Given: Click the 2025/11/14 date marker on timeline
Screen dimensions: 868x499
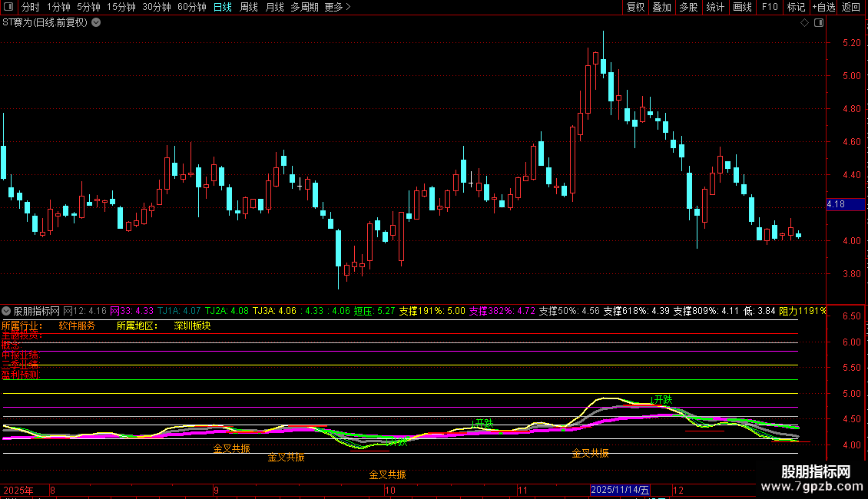Looking at the screenshot, I should click(x=620, y=490).
